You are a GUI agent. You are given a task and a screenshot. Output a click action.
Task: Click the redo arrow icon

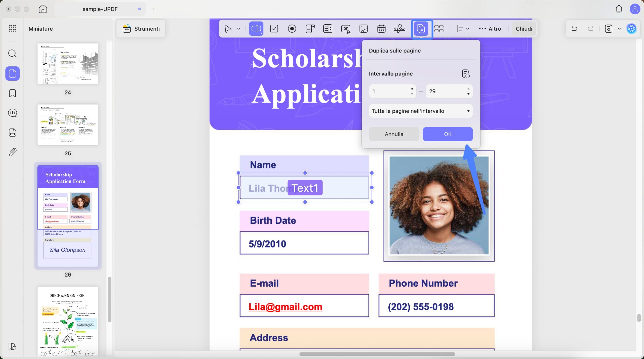(x=590, y=28)
